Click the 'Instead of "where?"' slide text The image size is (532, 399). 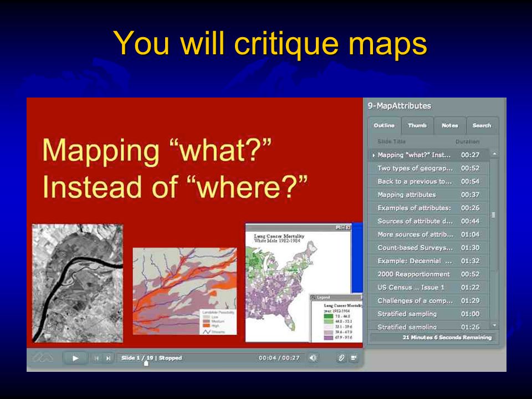coord(175,187)
